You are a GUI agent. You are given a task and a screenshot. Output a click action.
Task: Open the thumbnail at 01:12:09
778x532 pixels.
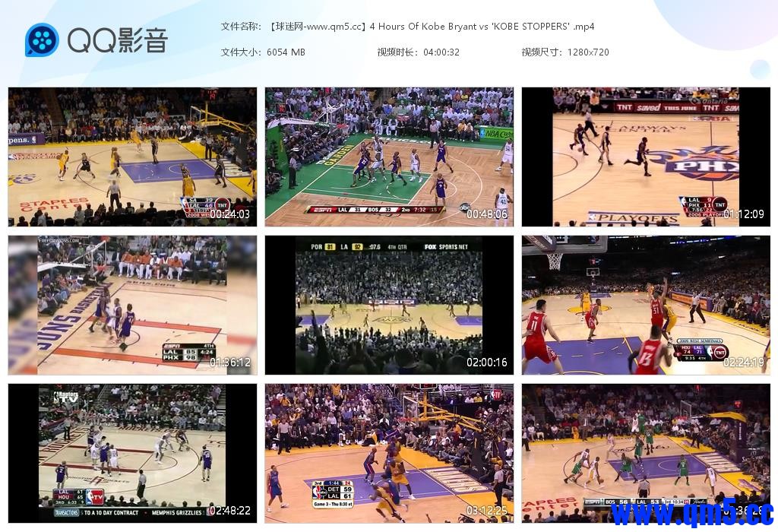(646, 157)
